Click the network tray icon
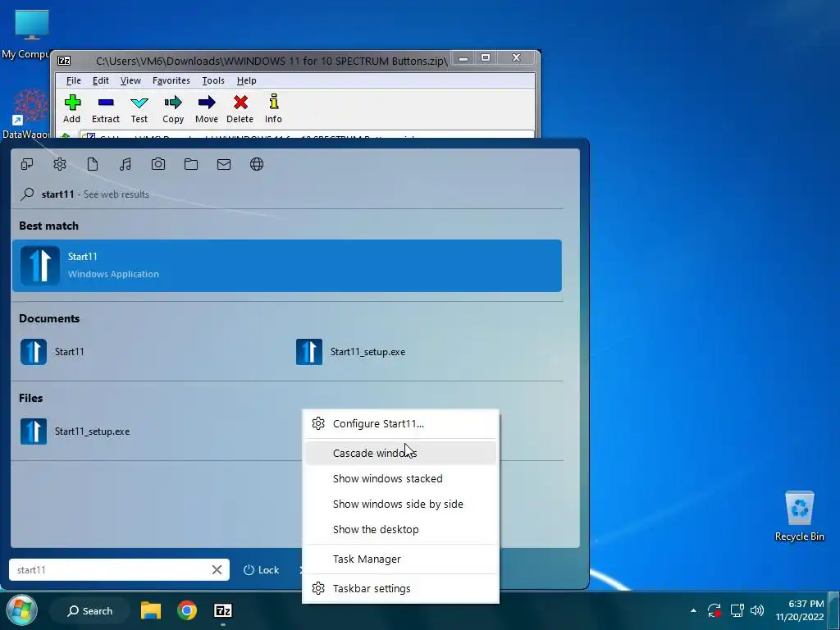This screenshot has height=630, width=840. pyautogui.click(x=737, y=610)
